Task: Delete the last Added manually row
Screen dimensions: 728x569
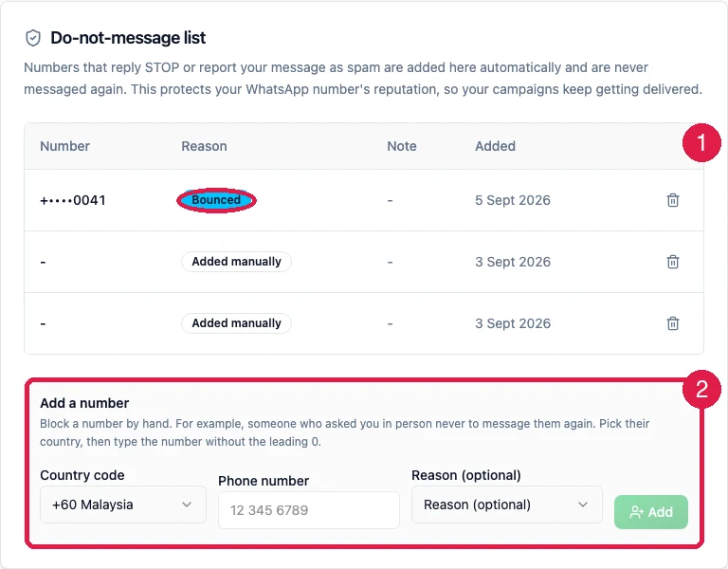Action: click(673, 323)
